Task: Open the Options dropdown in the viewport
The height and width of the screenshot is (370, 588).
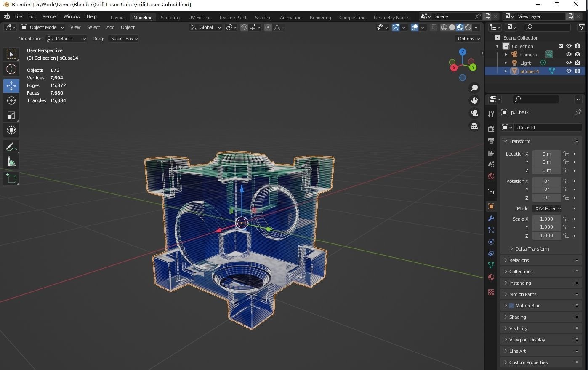Action: click(x=468, y=39)
